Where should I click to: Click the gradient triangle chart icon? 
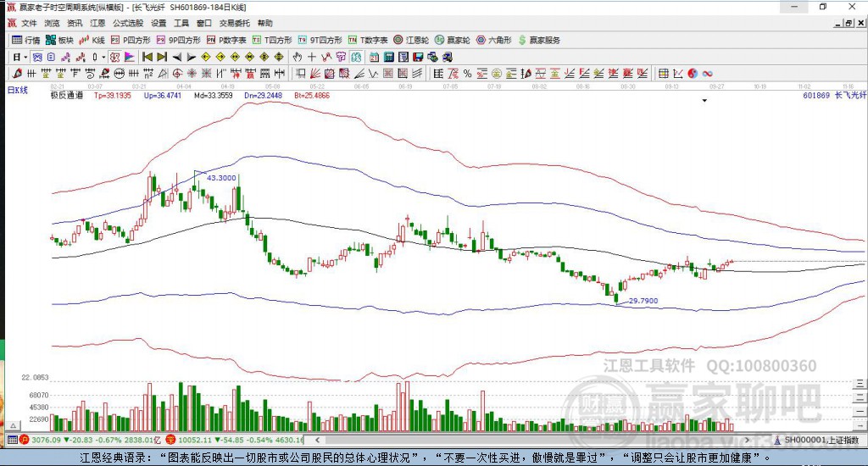(x=130, y=57)
